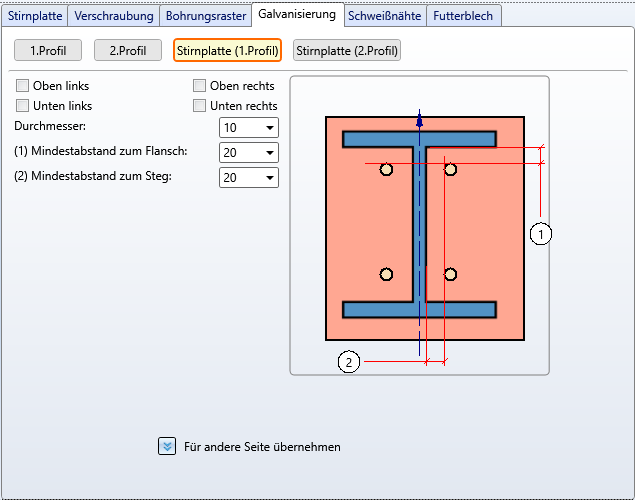Click the double-chevron apply-to-other-side icon
635x500 pixels.
[x=167, y=446]
